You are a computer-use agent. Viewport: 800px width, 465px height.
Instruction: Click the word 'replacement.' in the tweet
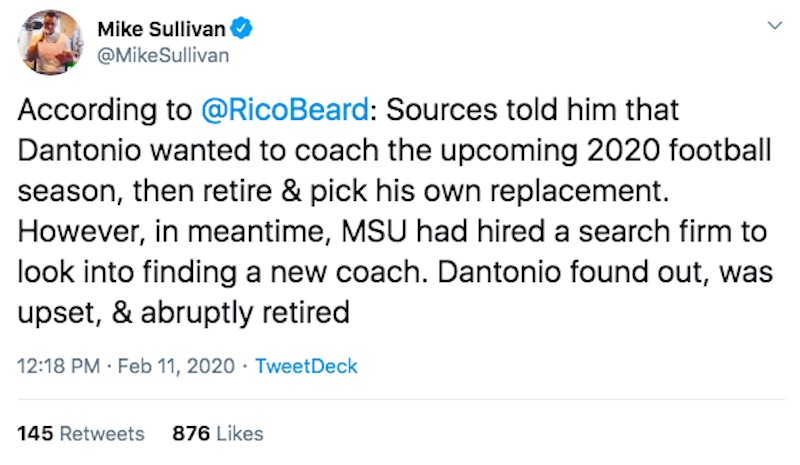tap(579, 192)
